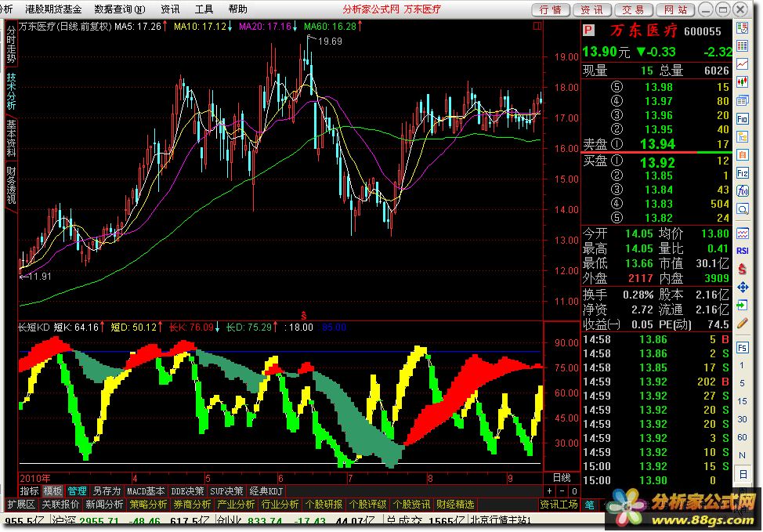The height and width of the screenshot is (532, 763).
Task: Select the 日 daily period toggle
Action: pos(743,473)
